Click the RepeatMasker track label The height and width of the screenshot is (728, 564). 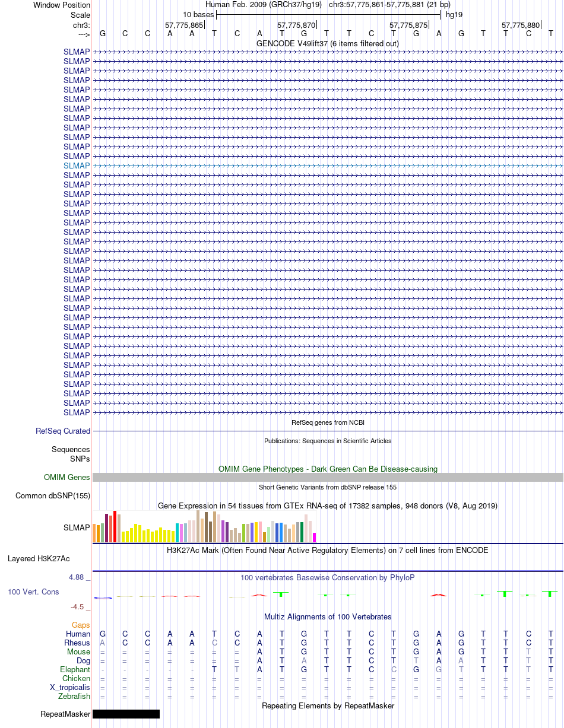(x=65, y=714)
